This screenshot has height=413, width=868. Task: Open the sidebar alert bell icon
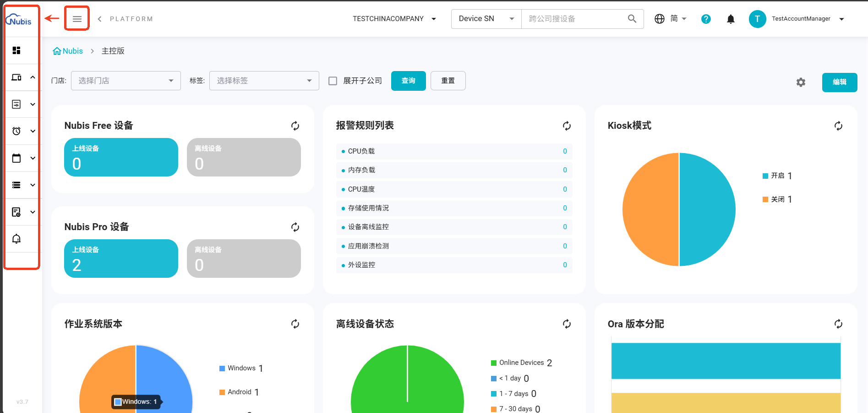16,239
